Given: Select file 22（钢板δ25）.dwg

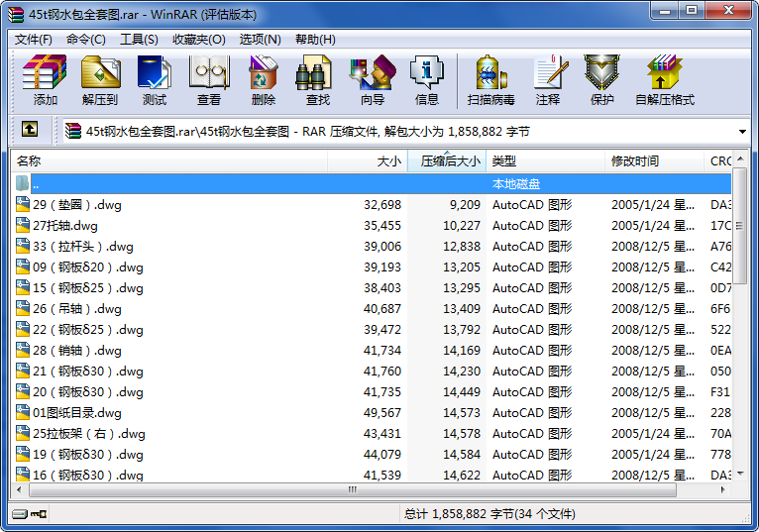Looking at the screenshot, I should (x=372, y=329).
